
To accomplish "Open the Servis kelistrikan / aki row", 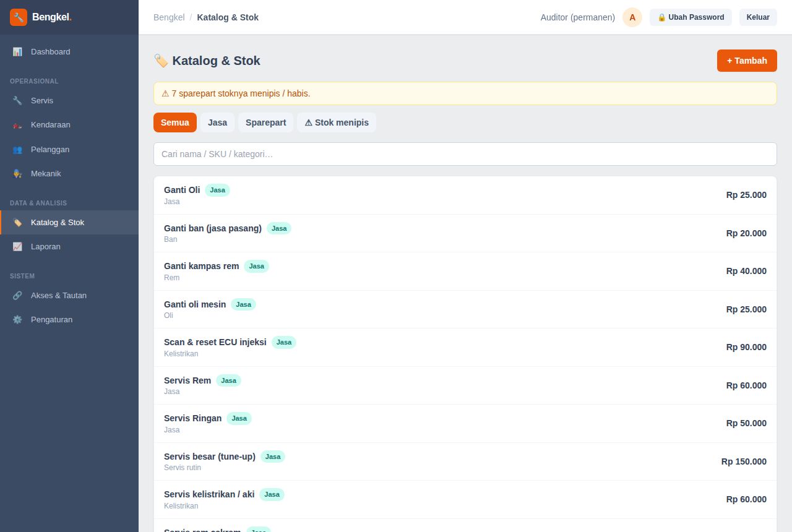I will tap(465, 500).
